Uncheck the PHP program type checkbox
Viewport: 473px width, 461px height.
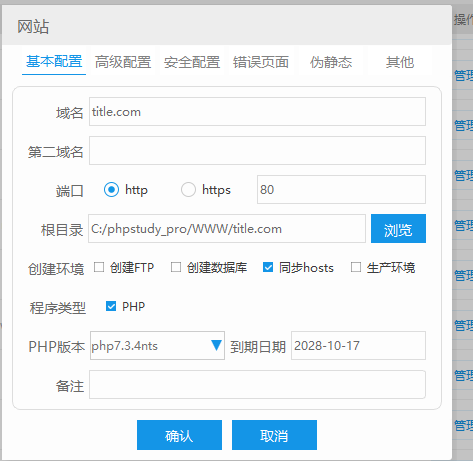[x=111, y=306]
